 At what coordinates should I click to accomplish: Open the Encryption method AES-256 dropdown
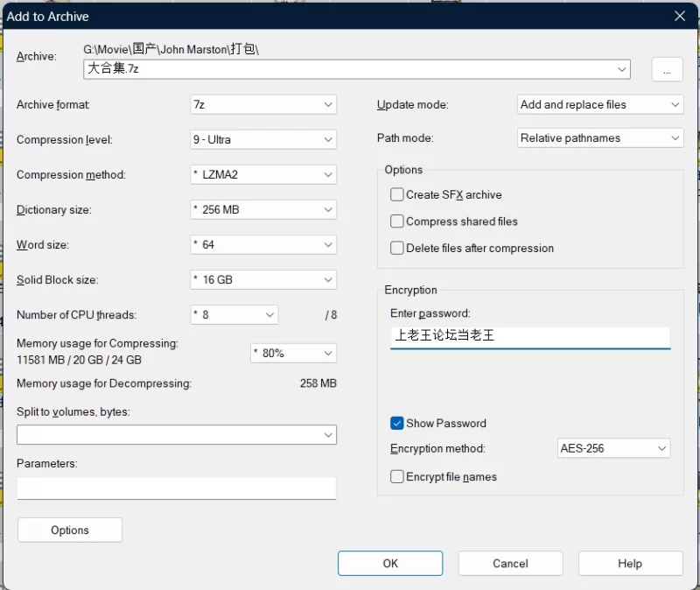(613, 448)
